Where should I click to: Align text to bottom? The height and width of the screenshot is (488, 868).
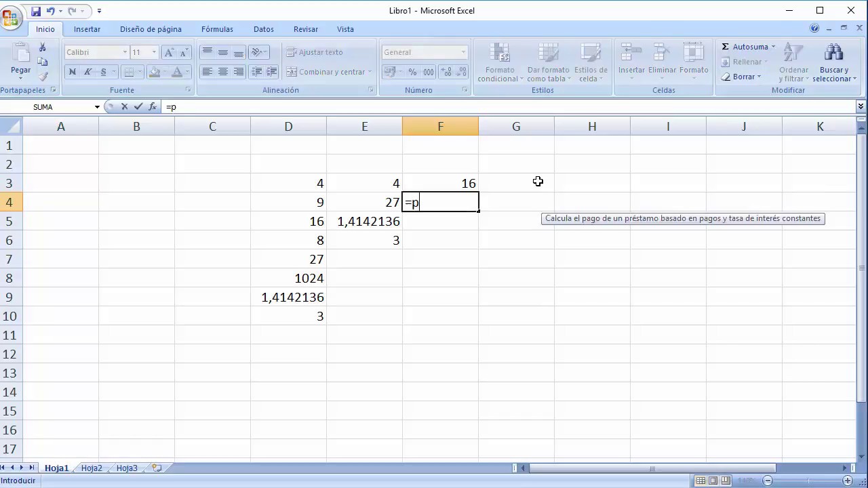(x=239, y=52)
